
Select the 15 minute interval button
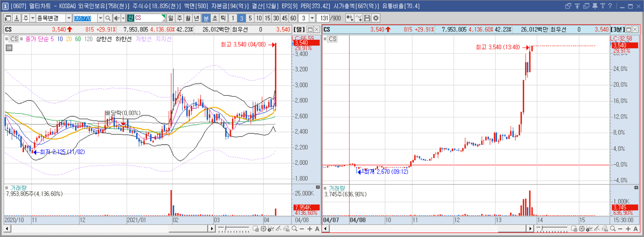coord(267,18)
